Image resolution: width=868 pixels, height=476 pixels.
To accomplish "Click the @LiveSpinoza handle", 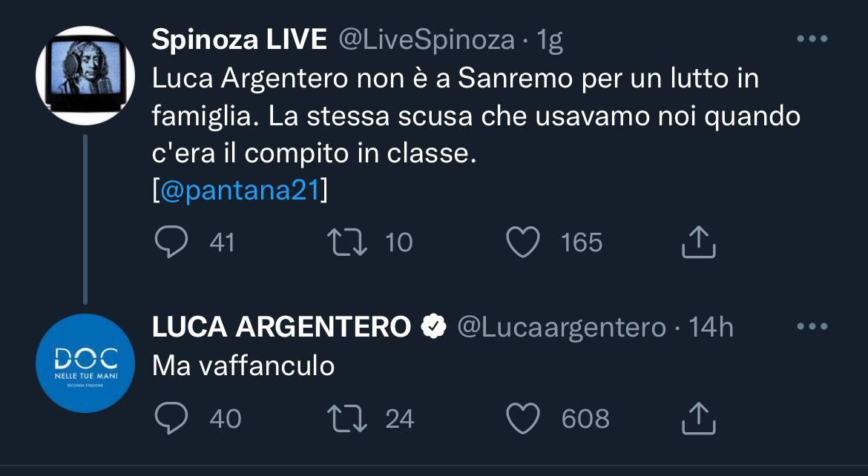I will [427, 41].
